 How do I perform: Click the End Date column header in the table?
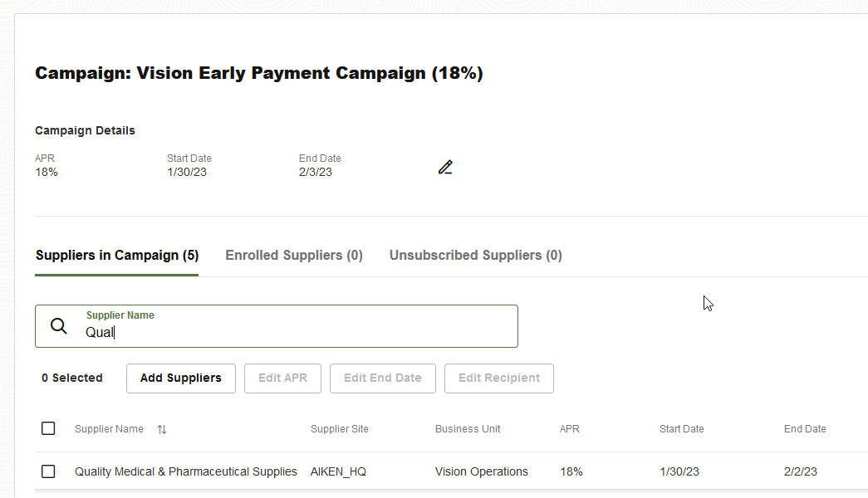tap(805, 429)
